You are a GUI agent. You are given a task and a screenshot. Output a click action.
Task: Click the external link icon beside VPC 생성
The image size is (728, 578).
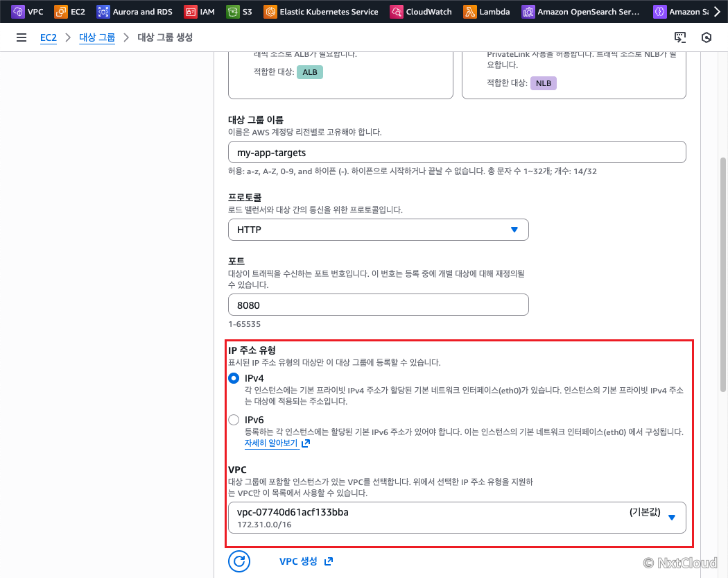[329, 561]
